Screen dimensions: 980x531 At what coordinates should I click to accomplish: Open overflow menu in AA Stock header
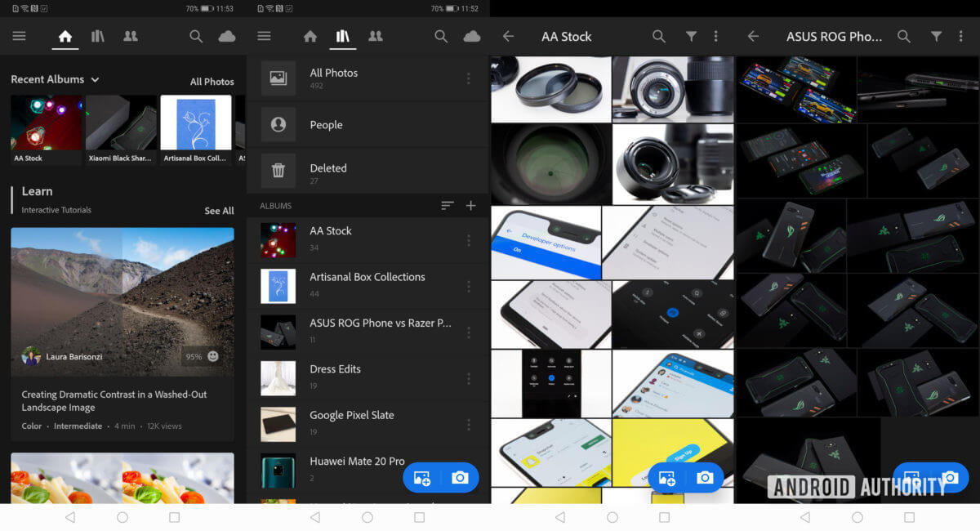click(x=715, y=37)
